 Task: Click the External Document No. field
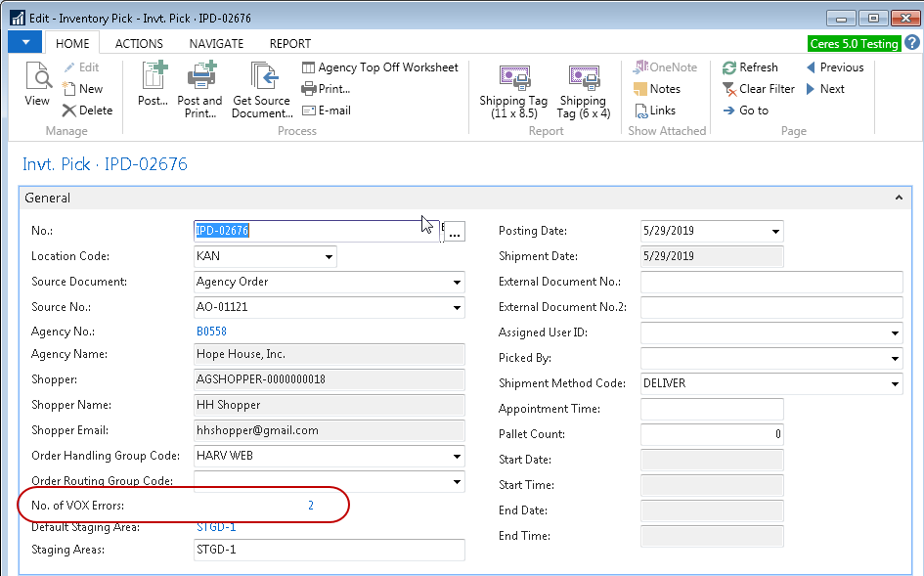770,283
